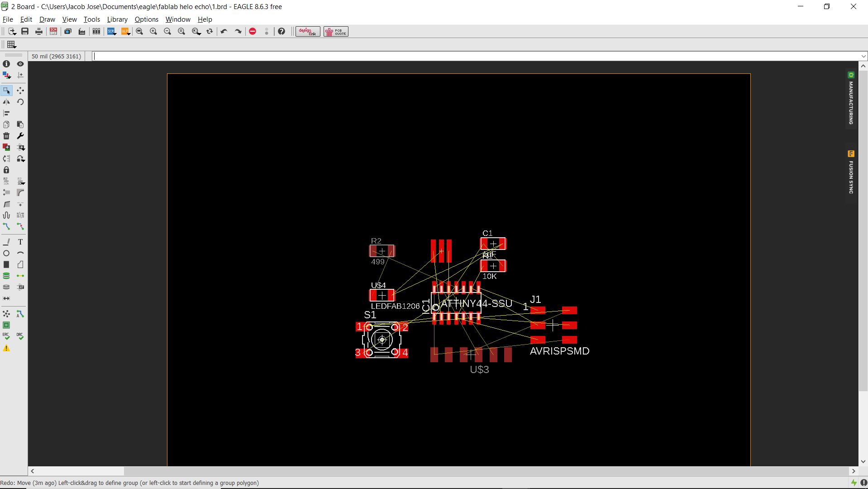Open the Sheets/library manager icon
868x489 pixels.
pyautogui.click(x=96, y=31)
